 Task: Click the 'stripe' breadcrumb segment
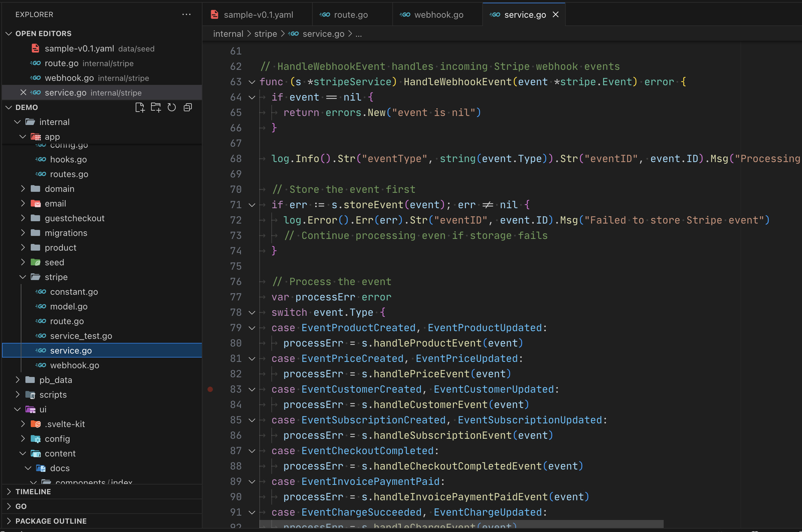(266, 34)
